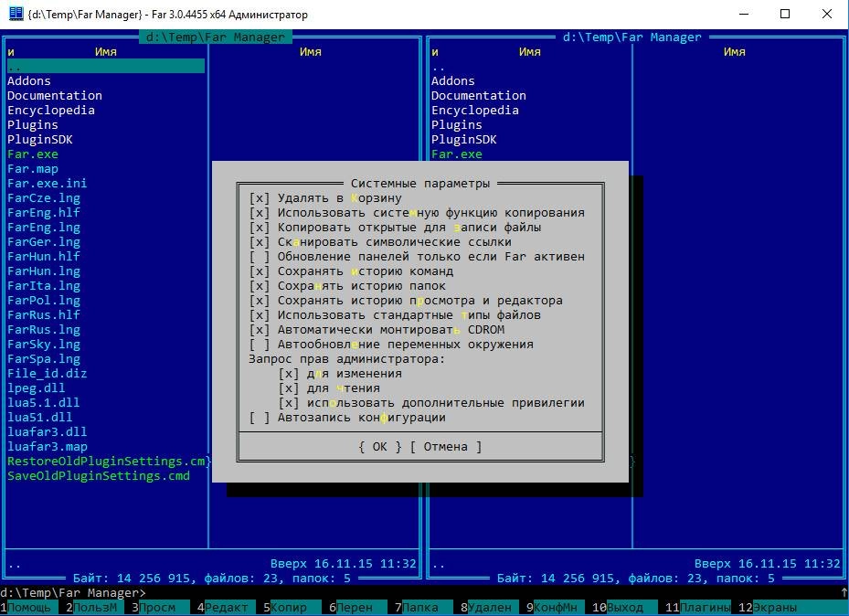Select PluginSDK folder in left panel
The height and width of the screenshot is (616, 849).
coord(40,140)
